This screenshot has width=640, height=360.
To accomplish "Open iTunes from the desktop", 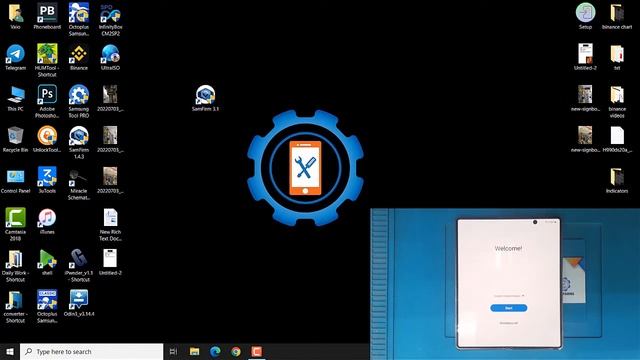I will coord(47,221).
